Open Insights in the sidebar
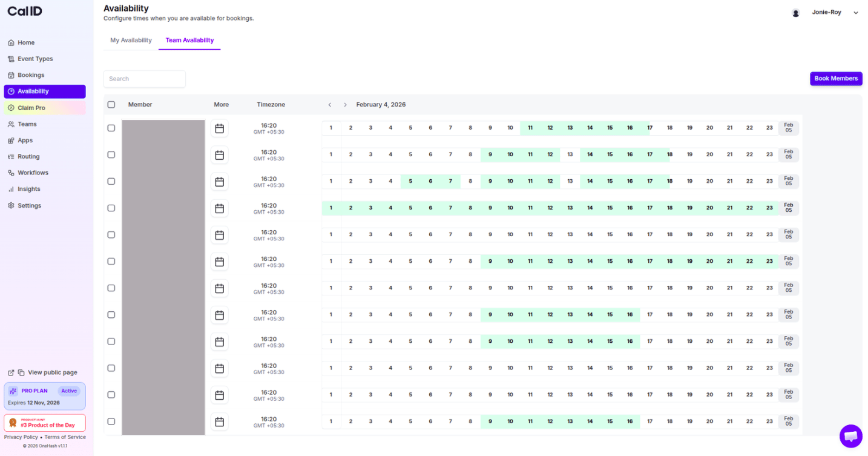 (44, 189)
